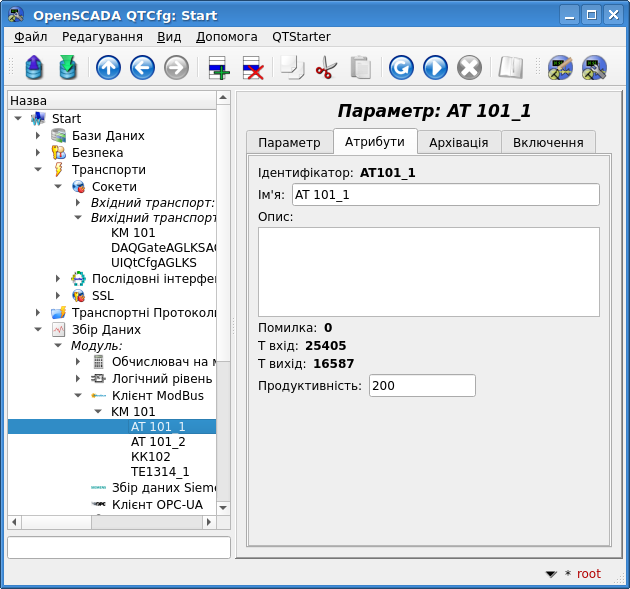Open the manual book icon
Screen dimensions: 630x589
point(511,67)
